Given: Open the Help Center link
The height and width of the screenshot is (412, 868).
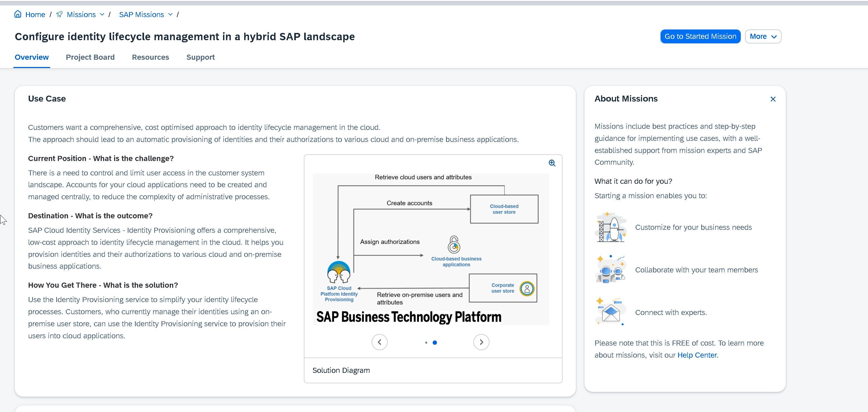Looking at the screenshot, I should tap(697, 355).
